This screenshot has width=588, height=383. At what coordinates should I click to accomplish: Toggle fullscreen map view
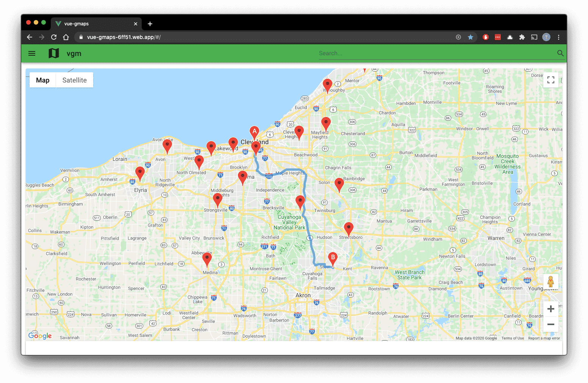(x=550, y=80)
